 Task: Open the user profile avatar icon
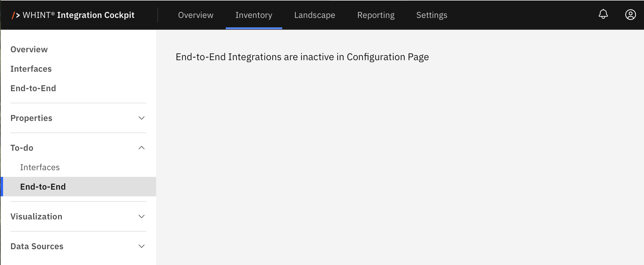pos(630,15)
